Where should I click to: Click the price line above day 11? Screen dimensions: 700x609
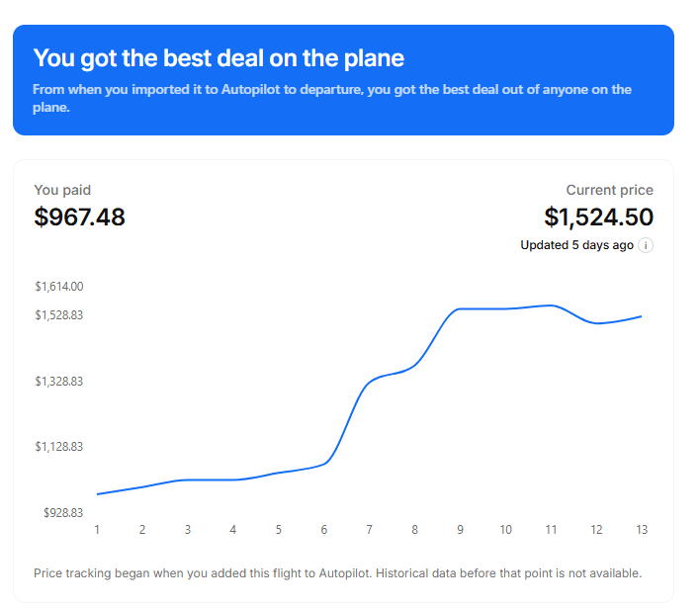click(x=551, y=305)
